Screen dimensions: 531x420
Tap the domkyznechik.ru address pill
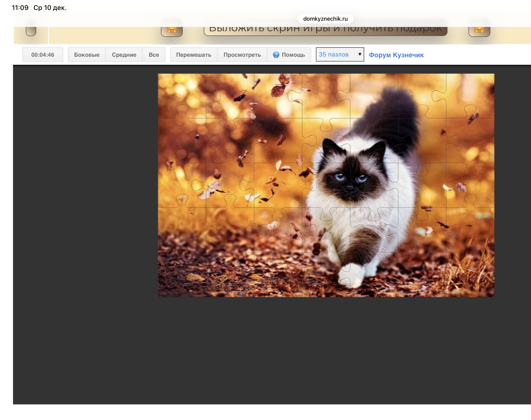point(325,19)
